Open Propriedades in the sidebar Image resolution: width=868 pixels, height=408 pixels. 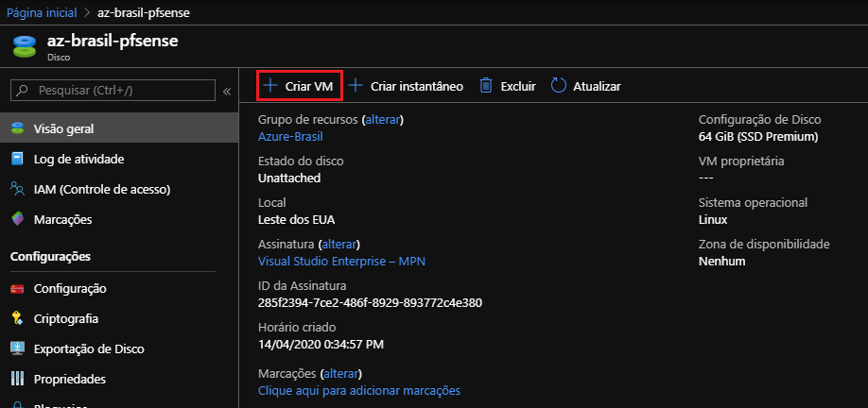tap(69, 379)
